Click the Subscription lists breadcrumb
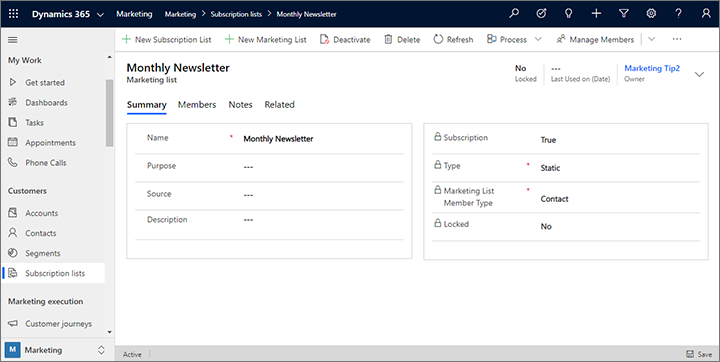Image resolution: width=720 pixels, height=362 pixels. click(236, 14)
